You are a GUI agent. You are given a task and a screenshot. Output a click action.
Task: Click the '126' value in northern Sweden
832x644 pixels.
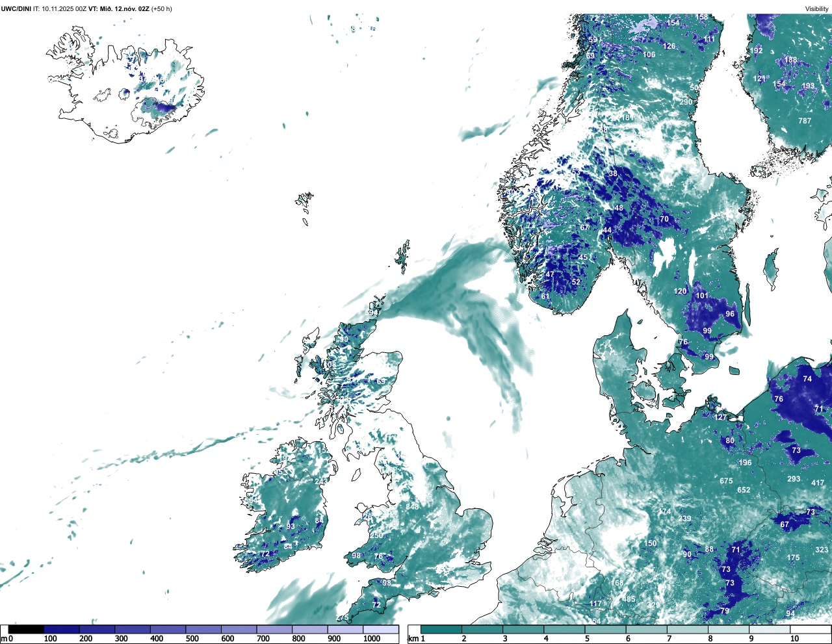pos(669,46)
